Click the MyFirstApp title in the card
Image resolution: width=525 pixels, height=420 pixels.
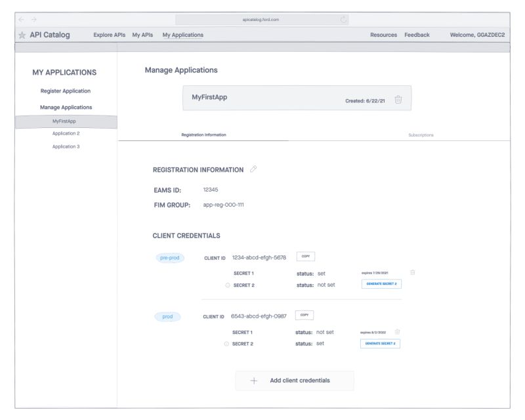pos(209,98)
